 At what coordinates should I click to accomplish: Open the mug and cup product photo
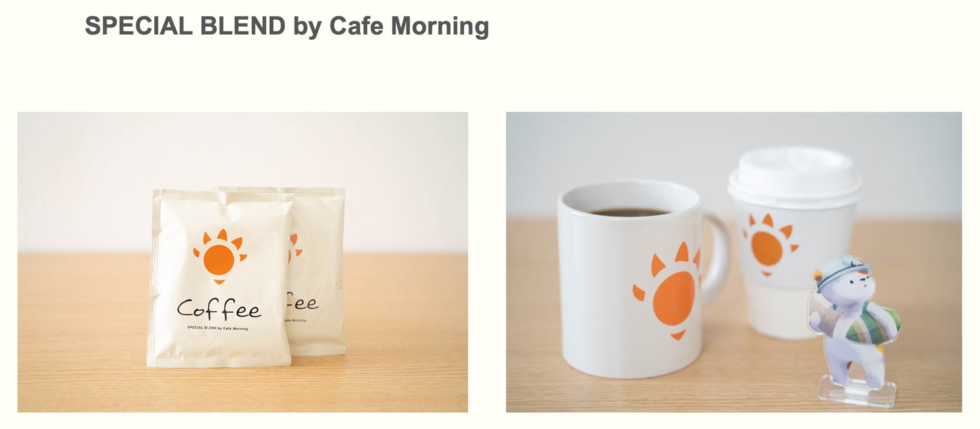pos(734,262)
